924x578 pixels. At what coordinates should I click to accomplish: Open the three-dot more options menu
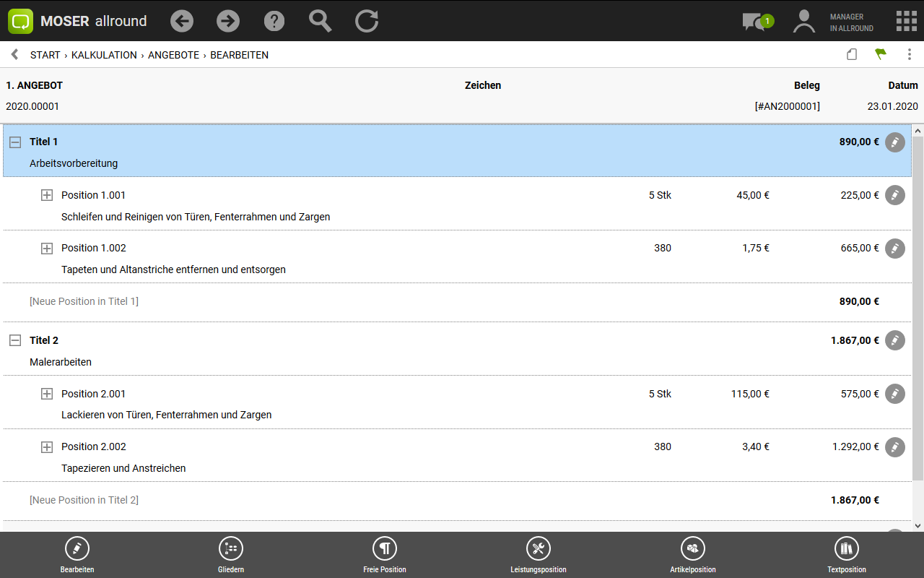click(x=909, y=54)
